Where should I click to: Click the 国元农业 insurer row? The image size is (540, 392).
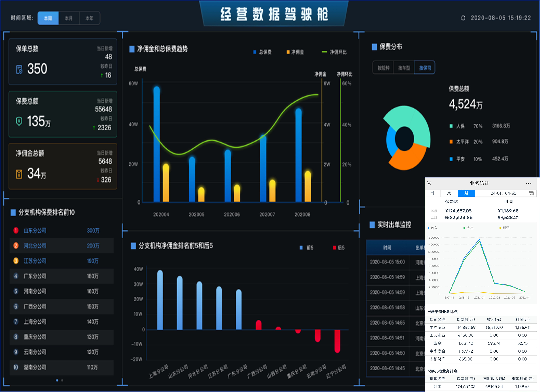[480, 335]
